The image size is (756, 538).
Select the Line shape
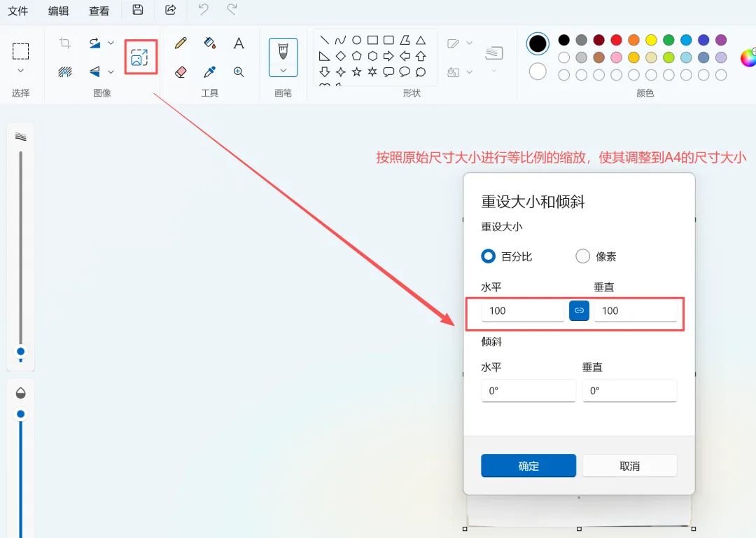(x=325, y=40)
